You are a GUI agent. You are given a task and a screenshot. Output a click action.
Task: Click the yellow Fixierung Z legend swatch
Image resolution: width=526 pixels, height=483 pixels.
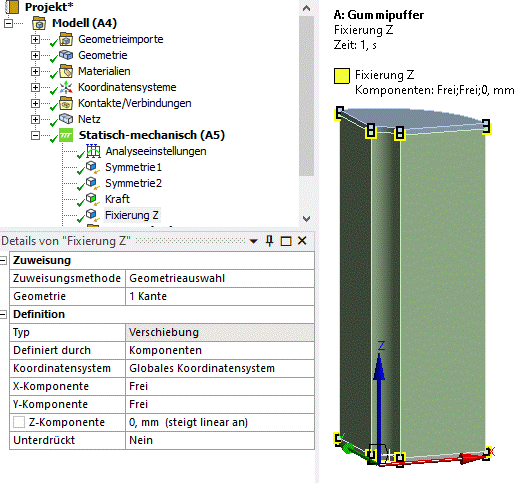pos(342,76)
